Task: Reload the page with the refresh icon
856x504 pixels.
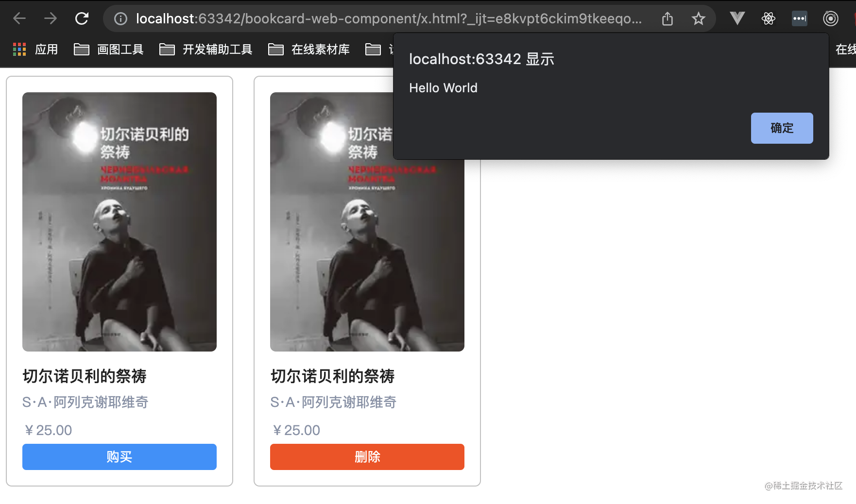Action: pos(82,18)
